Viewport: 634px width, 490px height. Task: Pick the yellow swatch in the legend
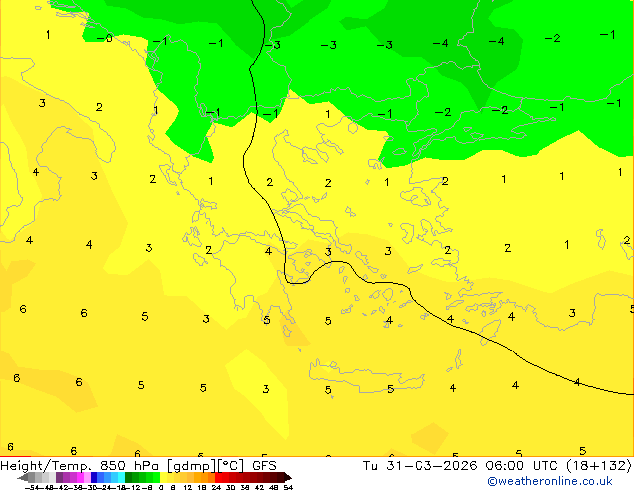pyautogui.click(x=163, y=477)
